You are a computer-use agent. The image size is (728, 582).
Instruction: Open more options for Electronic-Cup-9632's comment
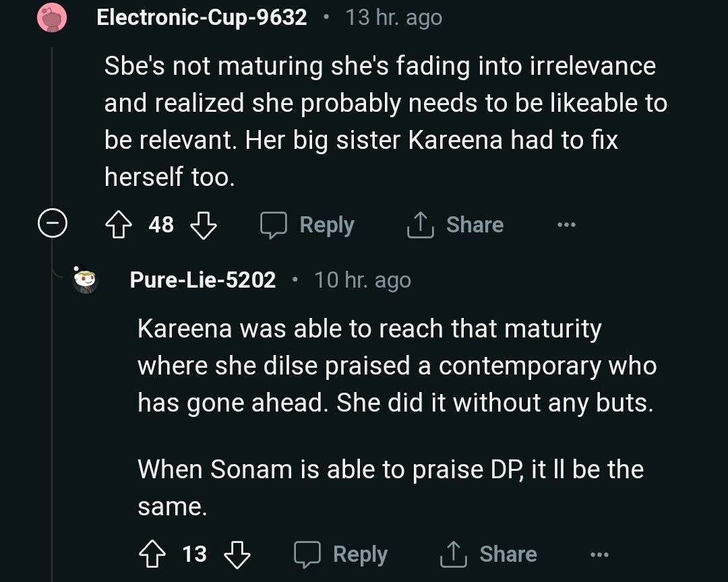click(566, 225)
